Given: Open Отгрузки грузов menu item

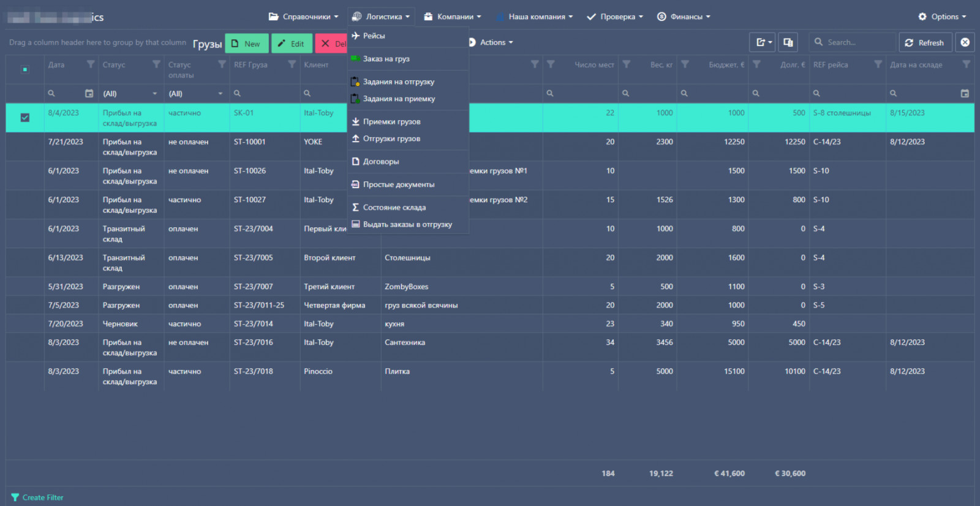Looking at the screenshot, I should pyautogui.click(x=408, y=138).
